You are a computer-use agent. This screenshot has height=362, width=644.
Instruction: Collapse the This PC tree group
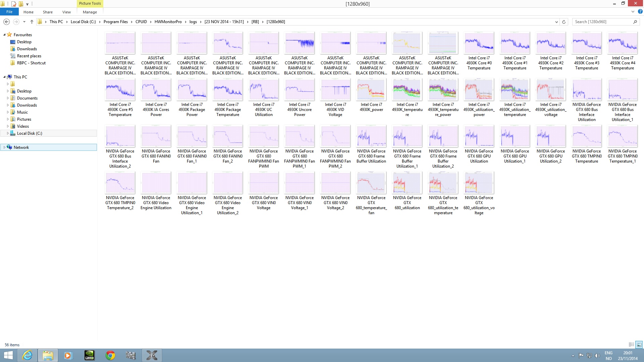(4, 77)
